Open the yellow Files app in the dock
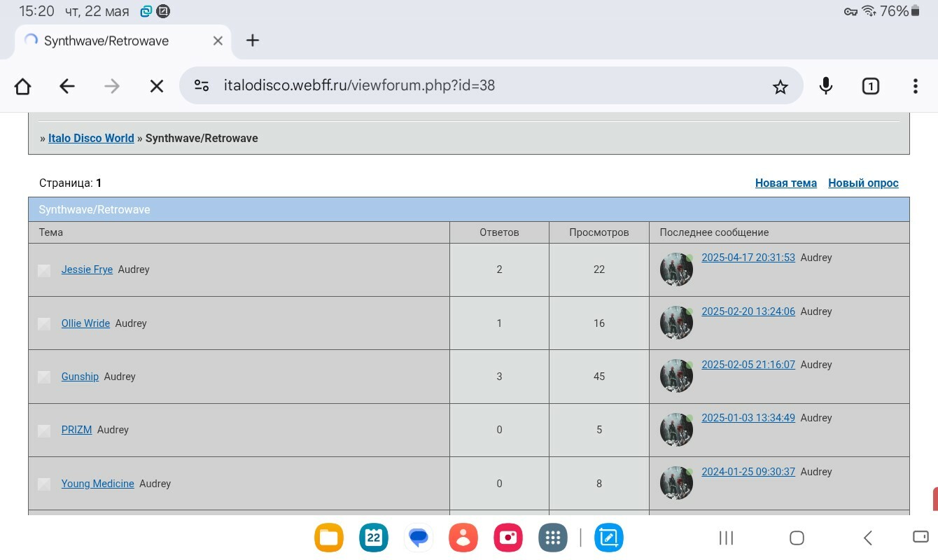The width and height of the screenshot is (938, 560). [329, 538]
